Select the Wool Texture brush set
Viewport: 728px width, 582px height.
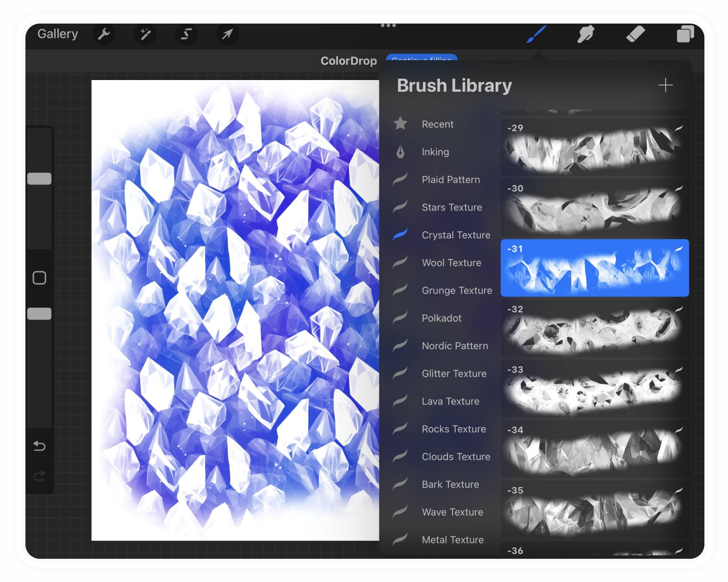[x=442, y=263]
